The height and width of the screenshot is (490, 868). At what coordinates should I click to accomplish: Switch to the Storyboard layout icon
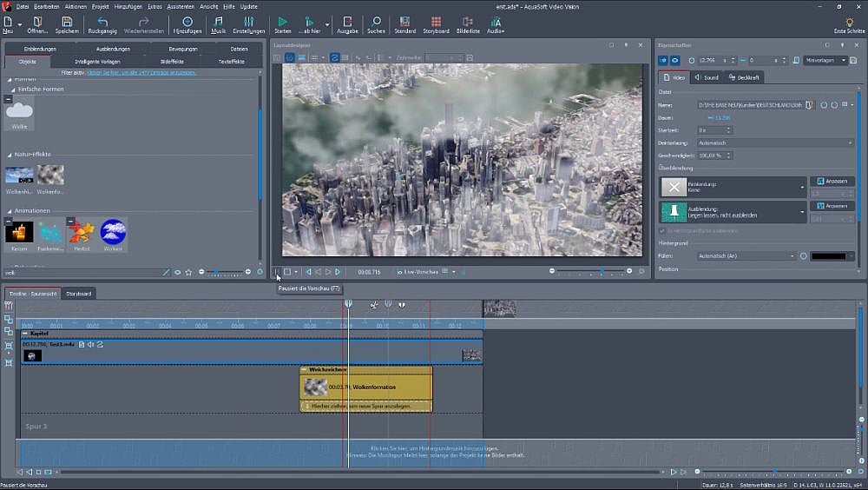(436, 23)
